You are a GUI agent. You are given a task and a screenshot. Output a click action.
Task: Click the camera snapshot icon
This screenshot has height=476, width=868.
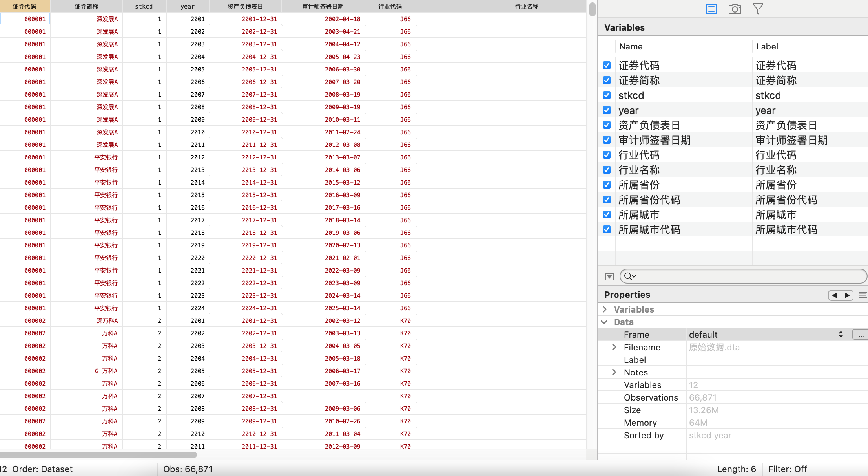point(735,9)
